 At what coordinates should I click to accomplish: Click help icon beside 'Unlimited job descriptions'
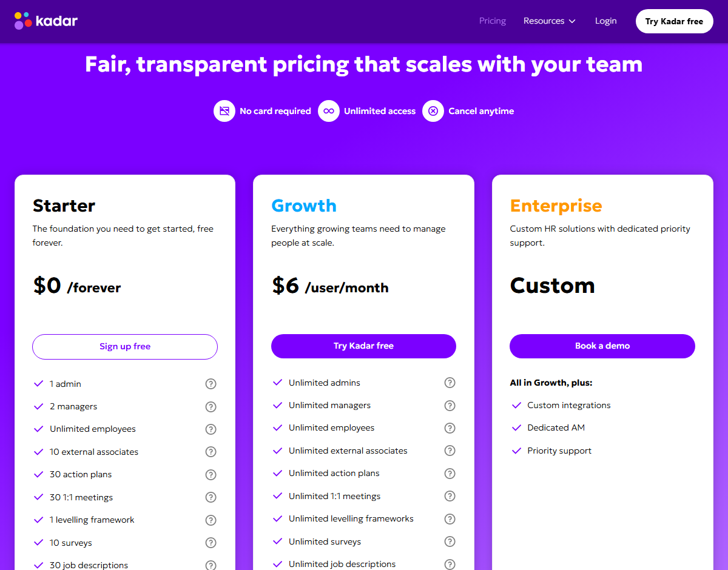pyautogui.click(x=450, y=564)
